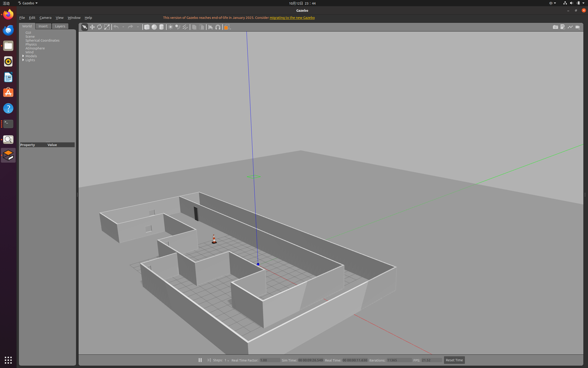
Task: Click the Paste icon in toolbar
Action: click(x=201, y=27)
